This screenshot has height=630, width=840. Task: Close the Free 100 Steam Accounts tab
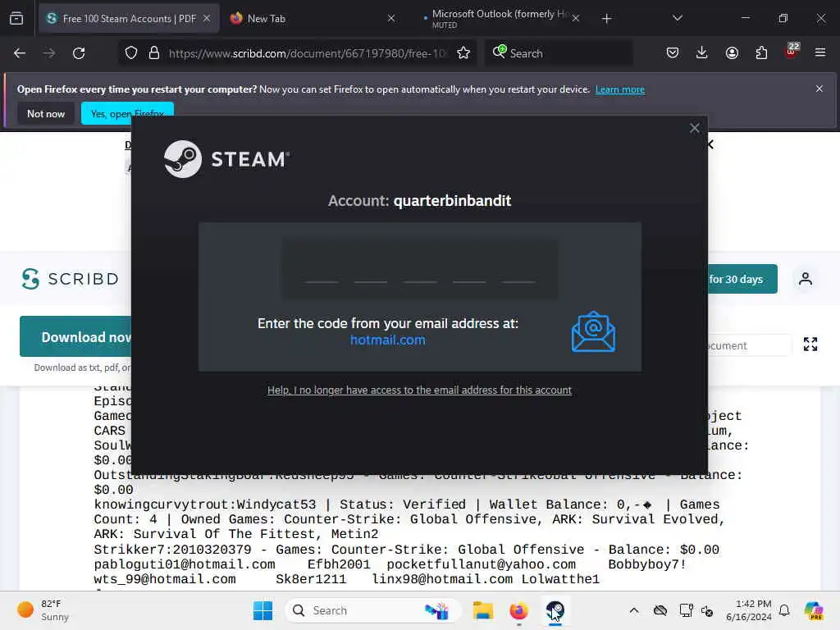207,18
